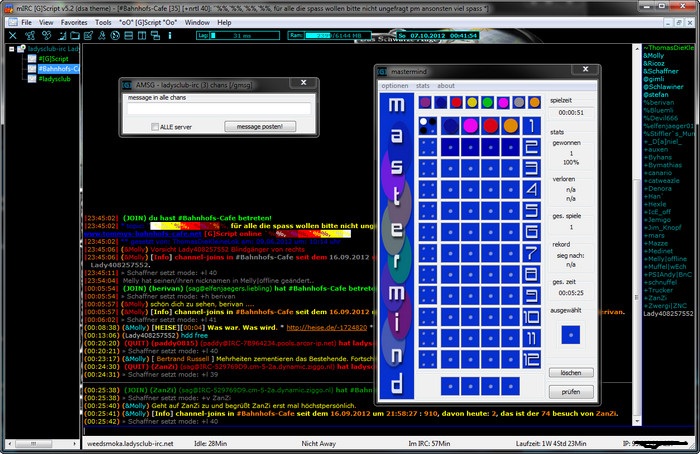Open the Help menu
The height and width of the screenshot is (454, 700).
coord(224,22)
